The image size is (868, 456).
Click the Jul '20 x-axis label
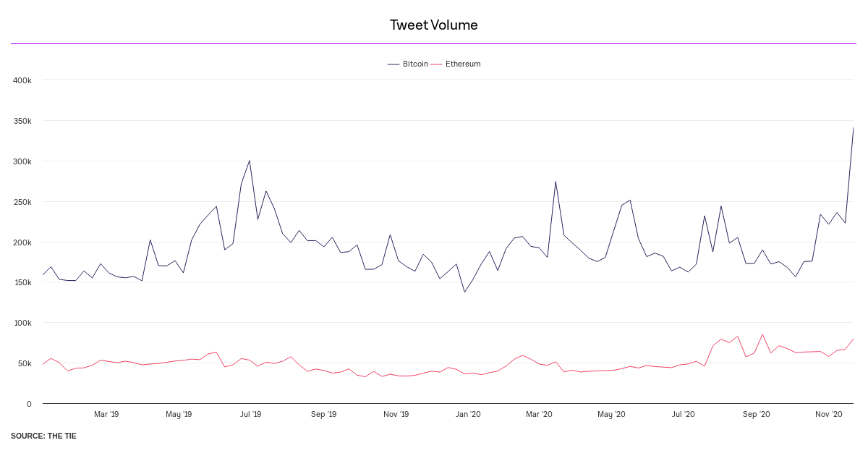coord(684,415)
